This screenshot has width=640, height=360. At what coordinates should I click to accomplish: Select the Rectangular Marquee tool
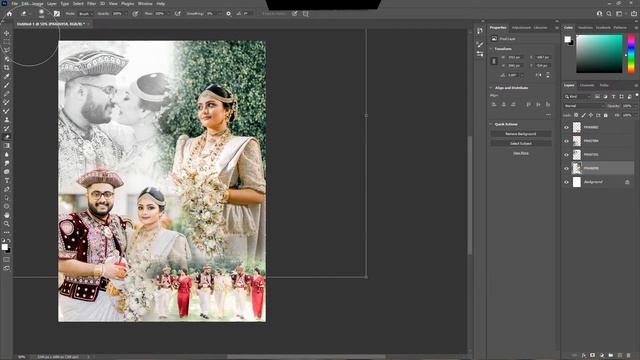pyautogui.click(x=7, y=42)
